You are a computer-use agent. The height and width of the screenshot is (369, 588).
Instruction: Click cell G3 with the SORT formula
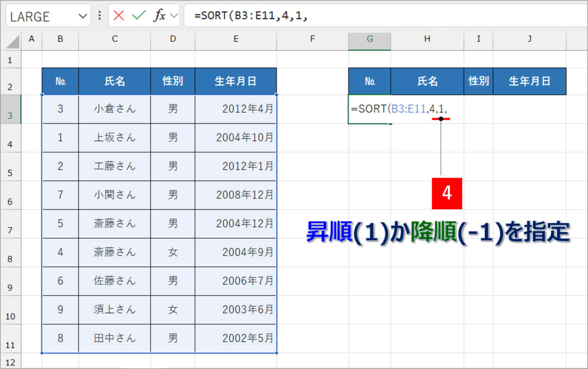(369, 109)
